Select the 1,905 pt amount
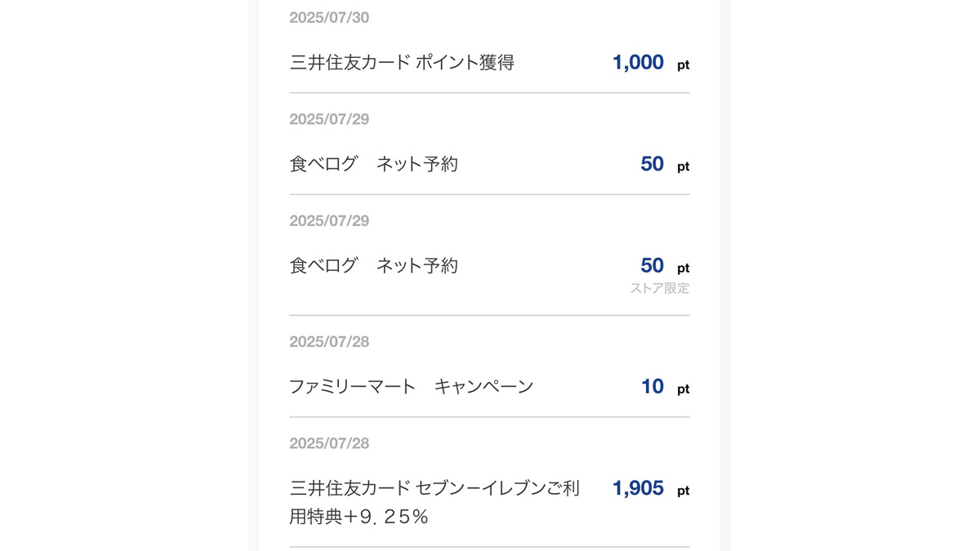Screen dimensions: 980x551 pyautogui.click(x=638, y=489)
